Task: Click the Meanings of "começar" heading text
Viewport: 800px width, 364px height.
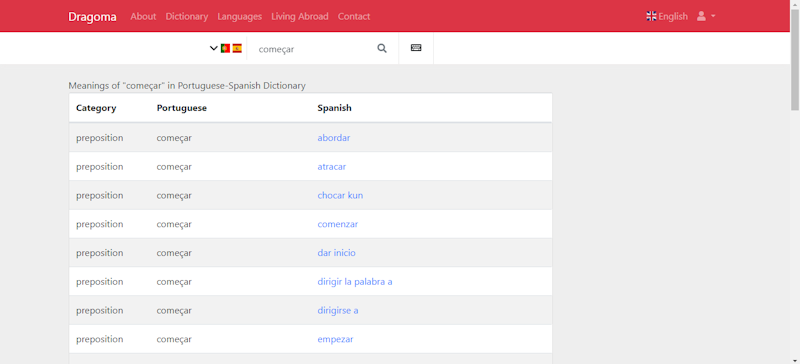Action: [187, 86]
